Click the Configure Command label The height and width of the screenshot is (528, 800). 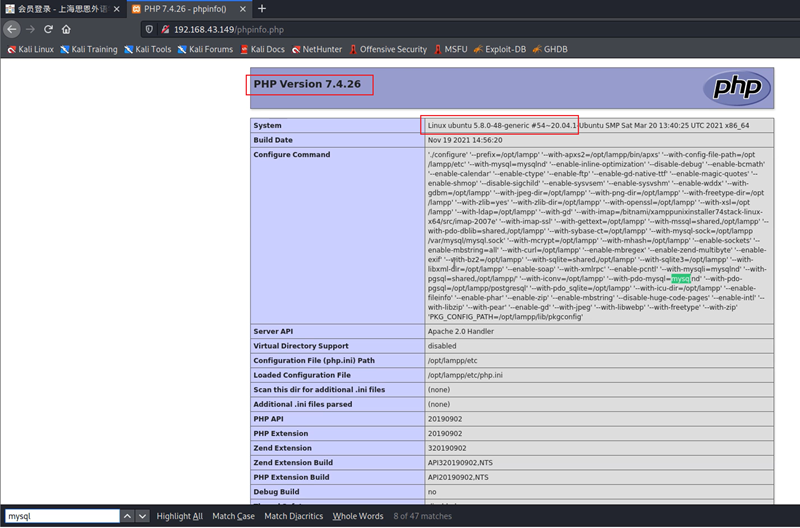292,155
